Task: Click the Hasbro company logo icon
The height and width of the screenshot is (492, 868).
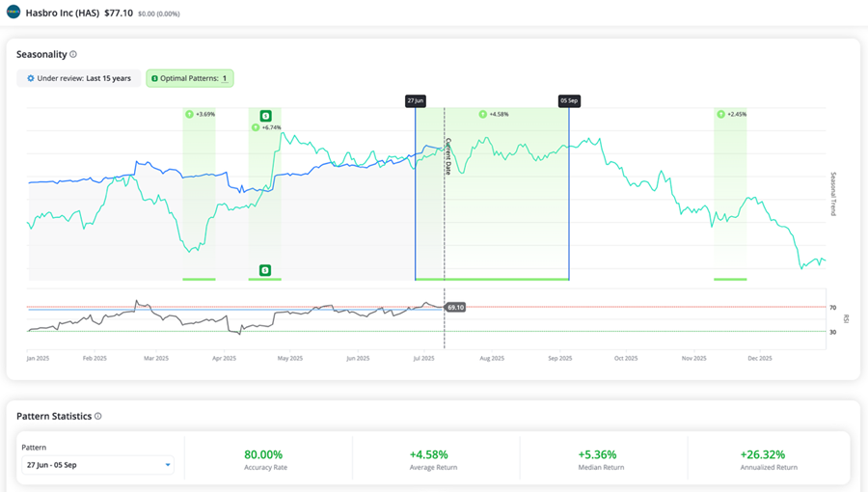Action: 14,13
